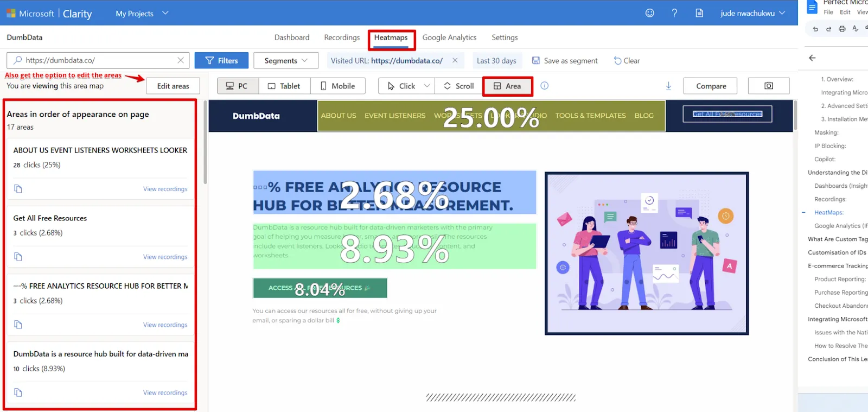Open the feedback smiley icon
The width and height of the screenshot is (868, 412).
click(x=649, y=13)
